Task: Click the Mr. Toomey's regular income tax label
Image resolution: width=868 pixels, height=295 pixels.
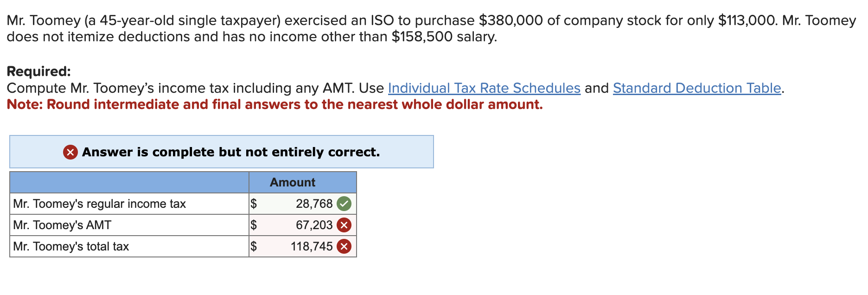Action: (99, 204)
